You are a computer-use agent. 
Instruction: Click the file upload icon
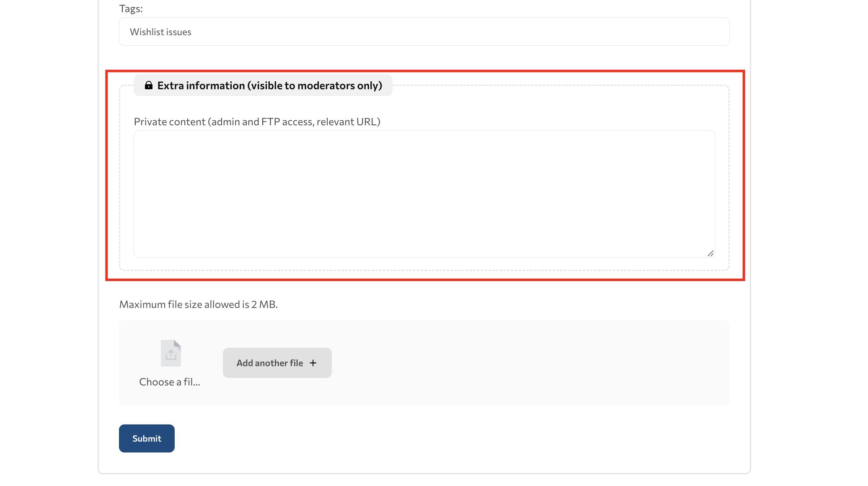171,353
